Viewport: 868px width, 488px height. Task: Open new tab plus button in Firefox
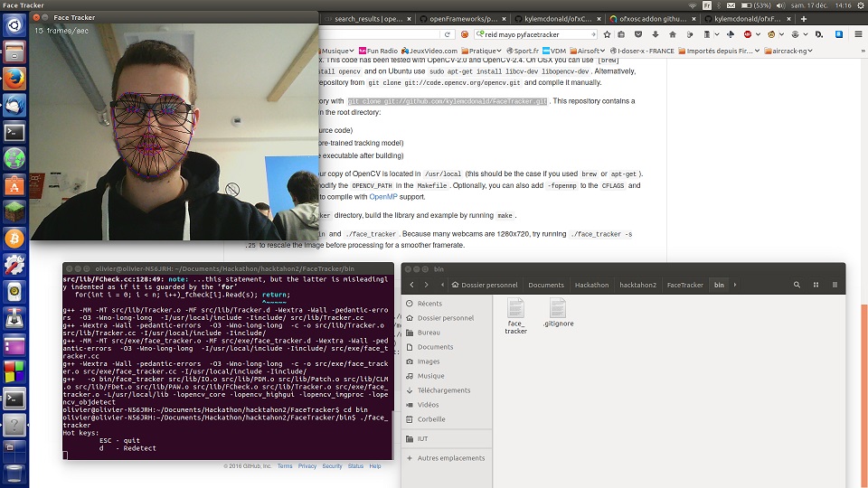[804, 19]
